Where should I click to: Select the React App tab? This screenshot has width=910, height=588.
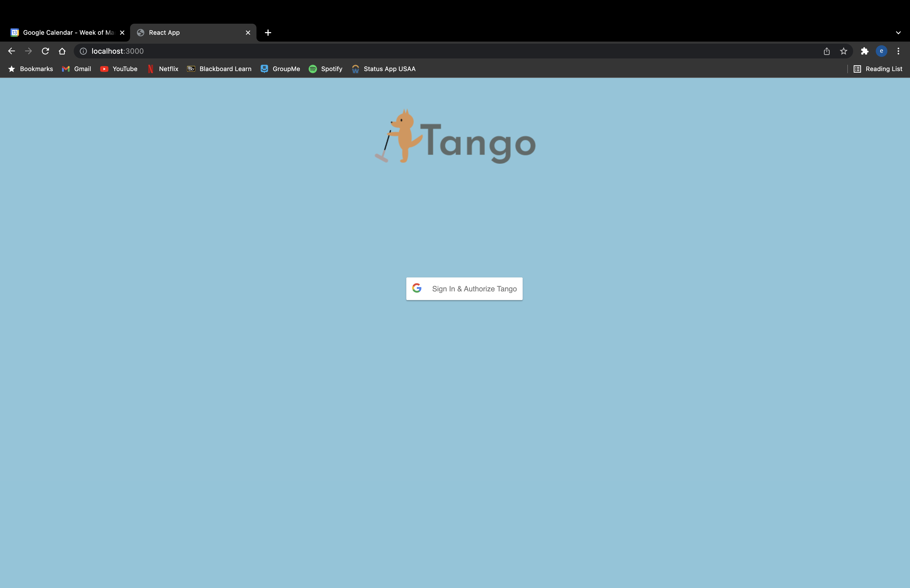pos(187,33)
